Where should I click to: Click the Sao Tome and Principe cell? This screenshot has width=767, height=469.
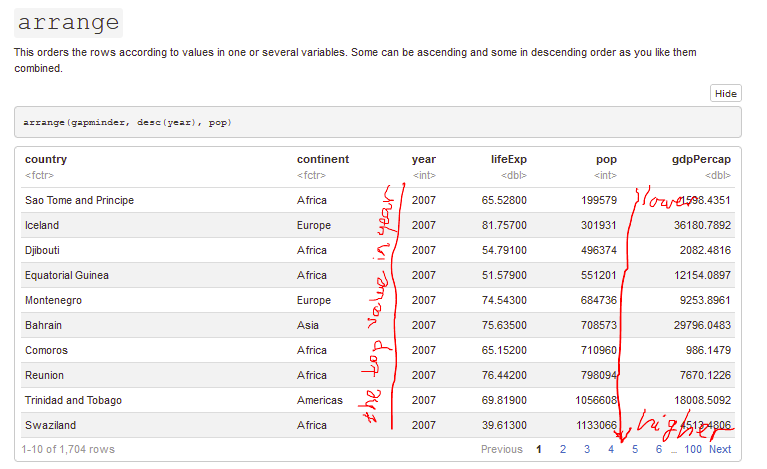79,200
